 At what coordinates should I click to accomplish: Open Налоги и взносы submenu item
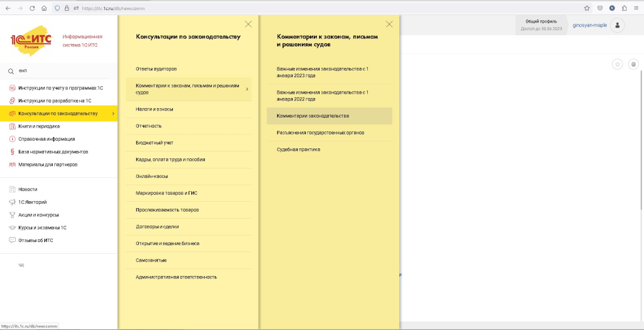(189, 109)
